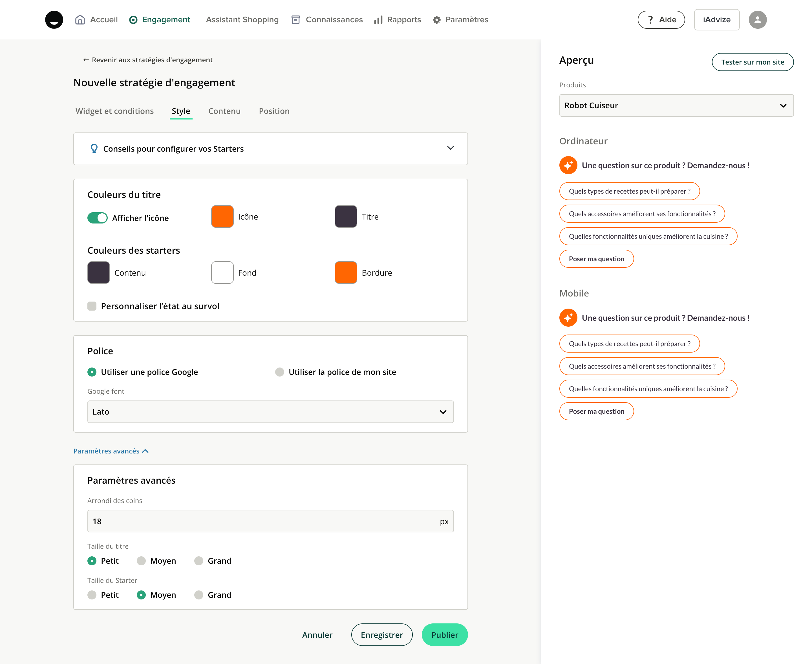Click the iAdvize smiley logo icon

click(54, 19)
